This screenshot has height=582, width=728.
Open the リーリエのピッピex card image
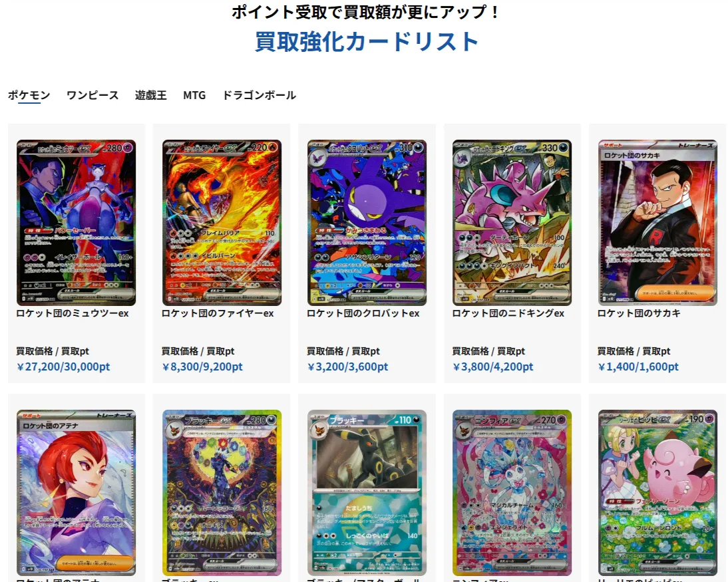pos(657,493)
